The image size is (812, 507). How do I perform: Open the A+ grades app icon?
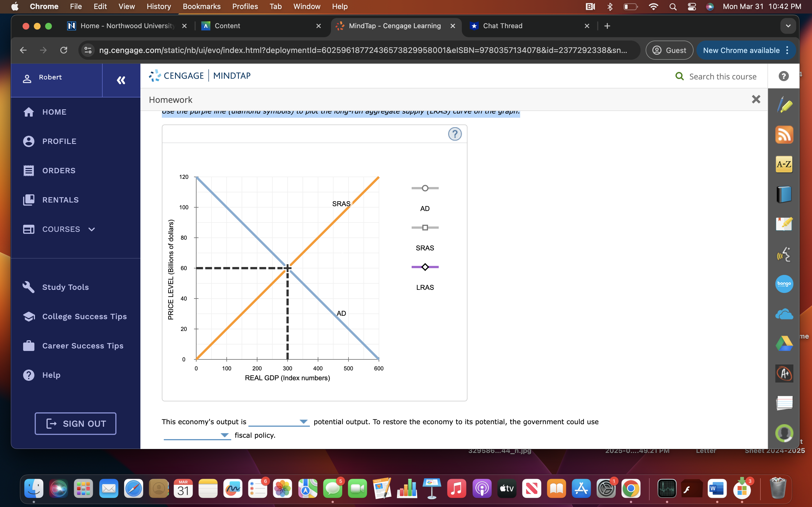pos(784,373)
